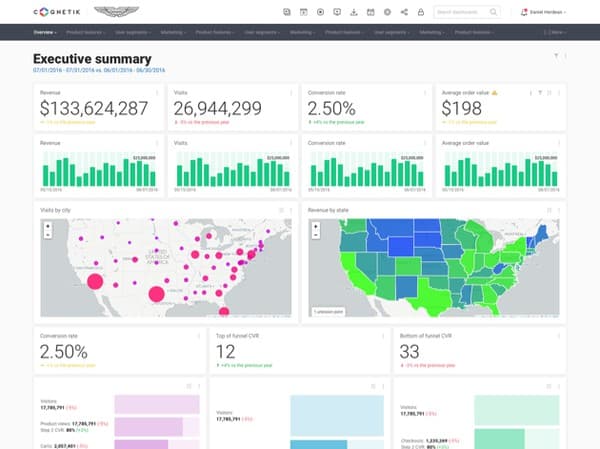Click the download icon in the top toolbar
The width and height of the screenshot is (600, 449).
[x=354, y=12]
